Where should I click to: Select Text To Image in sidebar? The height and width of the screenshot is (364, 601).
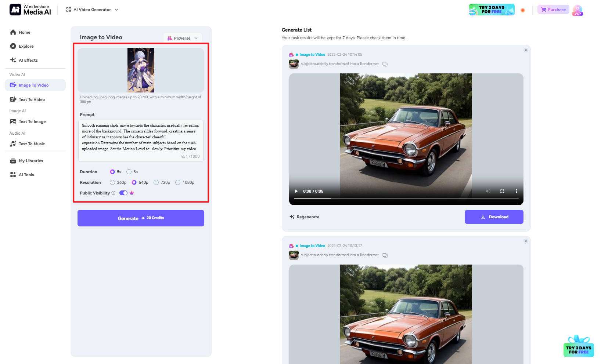(35, 121)
